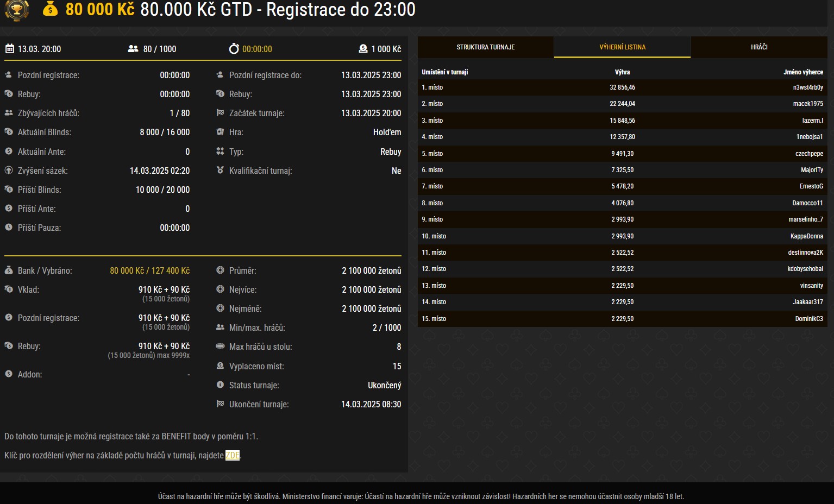834x504 pixels.
Task: Click player name czechpepe
Action: (810, 154)
